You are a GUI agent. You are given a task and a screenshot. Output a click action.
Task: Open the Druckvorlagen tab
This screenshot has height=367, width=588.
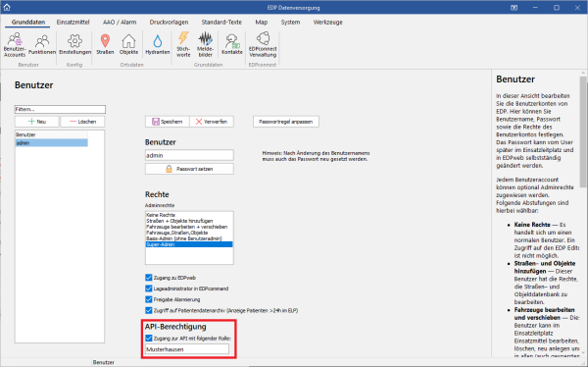pyautogui.click(x=169, y=23)
